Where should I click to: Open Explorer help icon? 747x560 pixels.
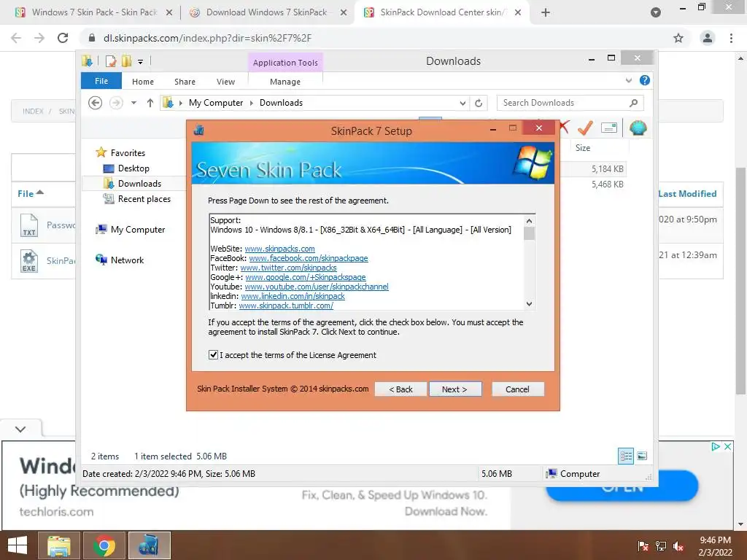(x=645, y=80)
